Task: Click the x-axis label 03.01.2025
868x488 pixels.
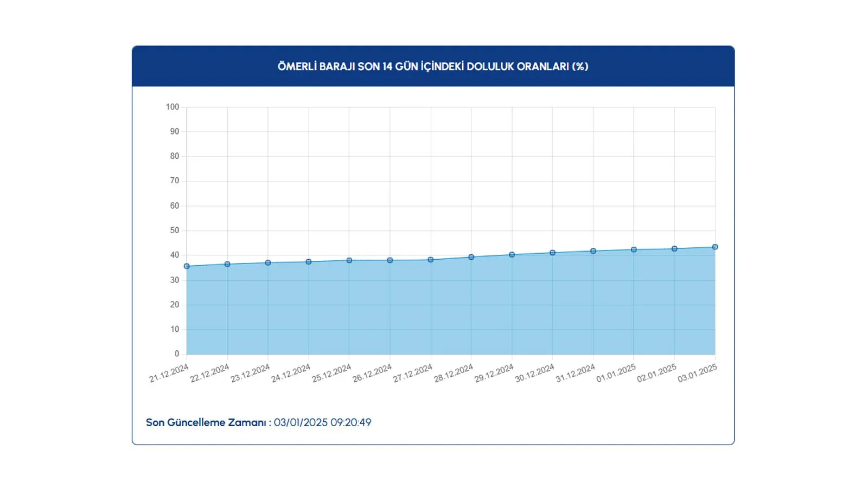Action: pyautogui.click(x=697, y=373)
